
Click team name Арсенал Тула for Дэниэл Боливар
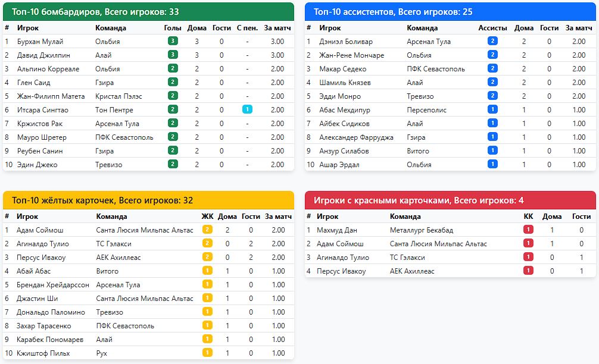click(428, 42)
